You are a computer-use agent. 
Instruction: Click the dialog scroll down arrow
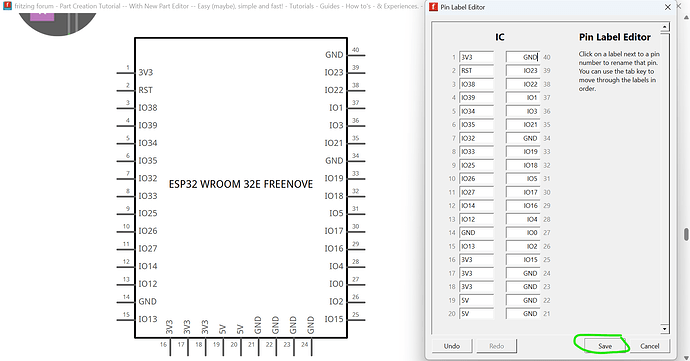tap(664, 328)
